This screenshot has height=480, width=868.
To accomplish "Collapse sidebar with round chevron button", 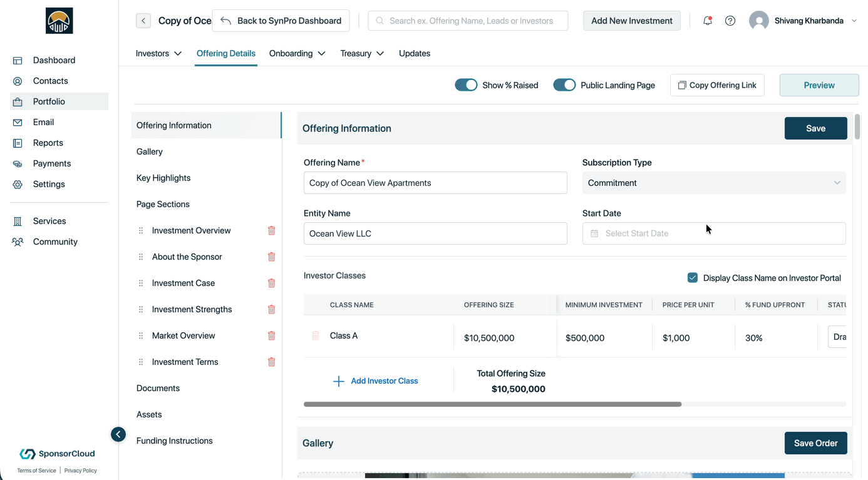I will [118, 434].
